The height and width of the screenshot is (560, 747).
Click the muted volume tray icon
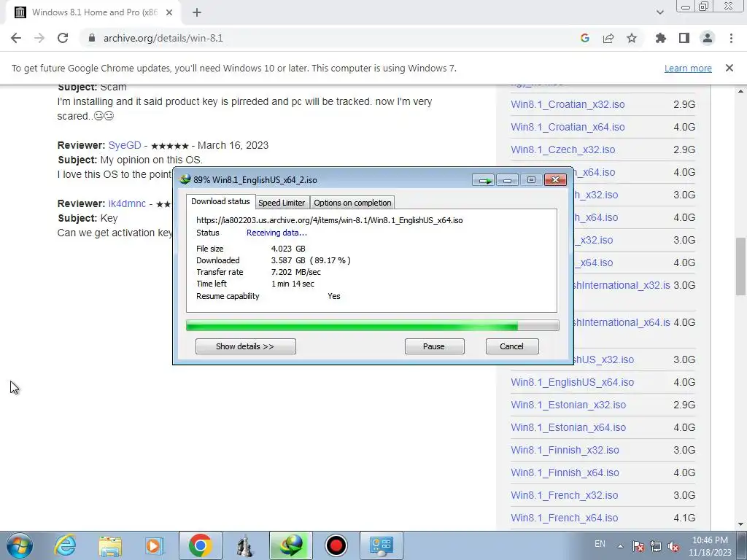tap(673, 546)
